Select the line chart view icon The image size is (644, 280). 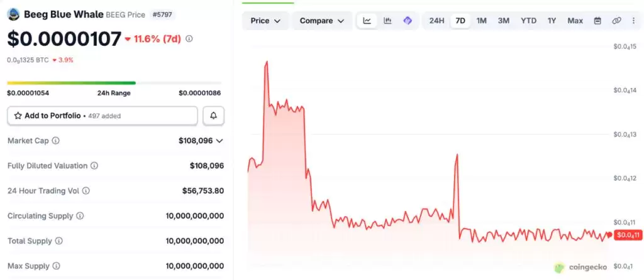367,21
